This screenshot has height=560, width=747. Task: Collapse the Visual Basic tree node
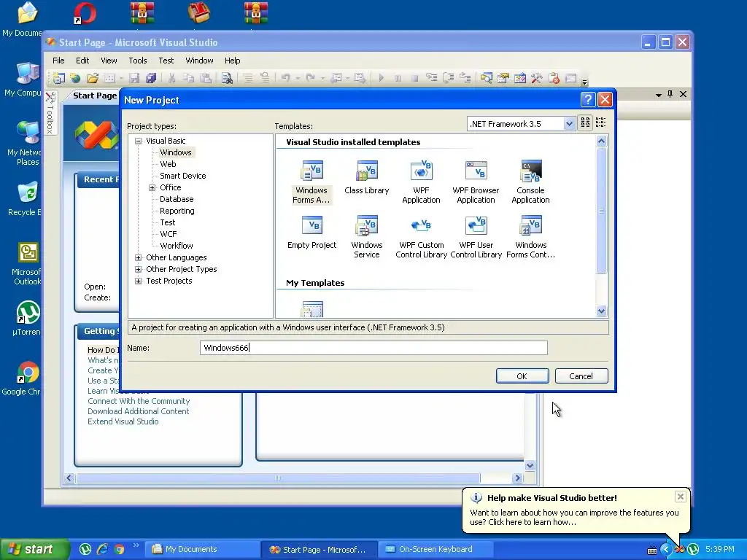pyautogui.click(x=138, y=141)
